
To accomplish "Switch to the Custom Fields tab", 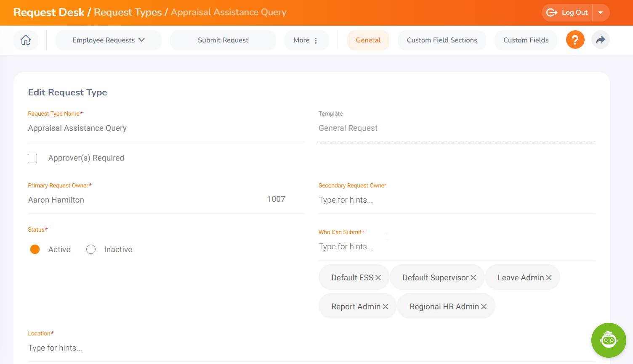I will click(x=526, y=40).
